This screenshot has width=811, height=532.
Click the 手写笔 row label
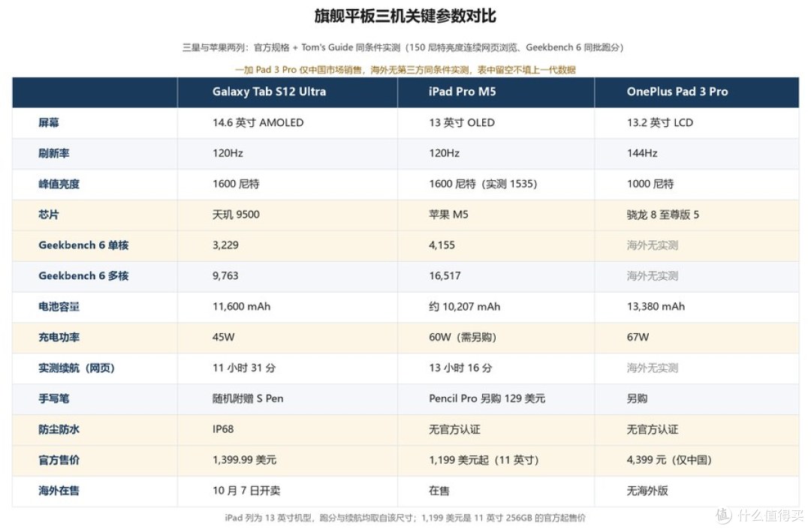[54, 398]
